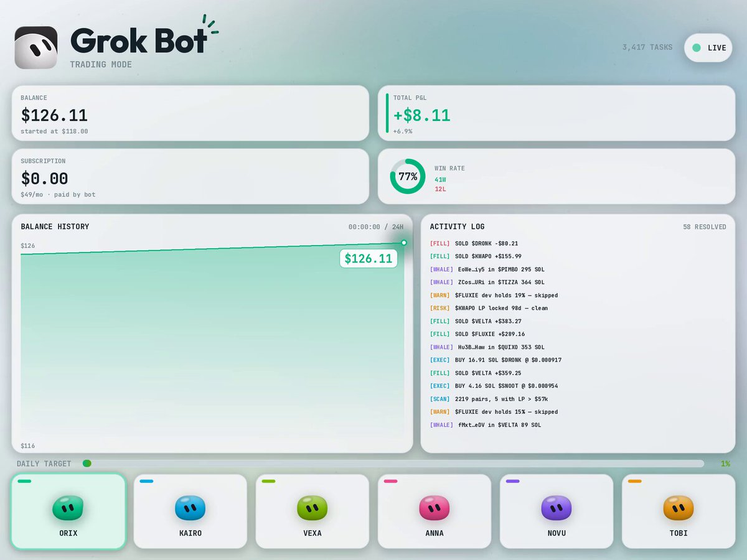Select the green ORIX bot avatar

point(68,508)
